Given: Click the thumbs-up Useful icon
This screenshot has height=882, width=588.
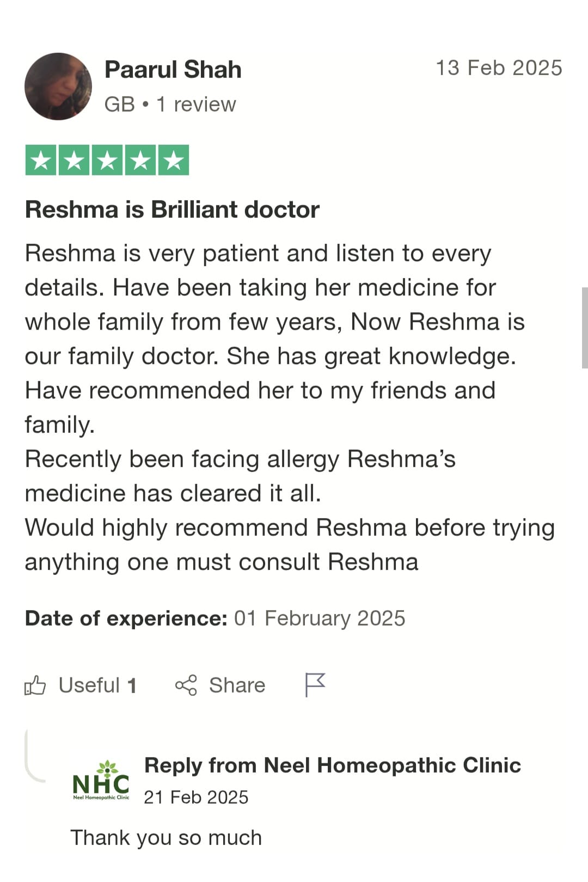Looking at the screenshot, I should click(x=35, y=685).
